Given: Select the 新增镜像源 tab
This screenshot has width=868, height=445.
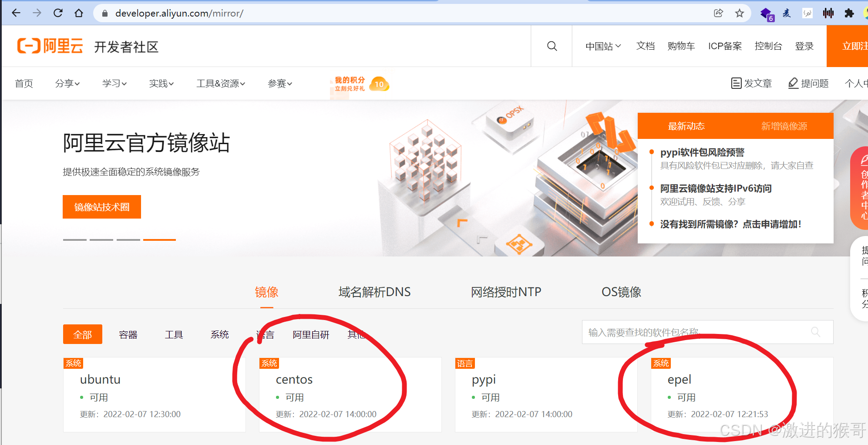Looking at the screenshot, I should 784,126.
